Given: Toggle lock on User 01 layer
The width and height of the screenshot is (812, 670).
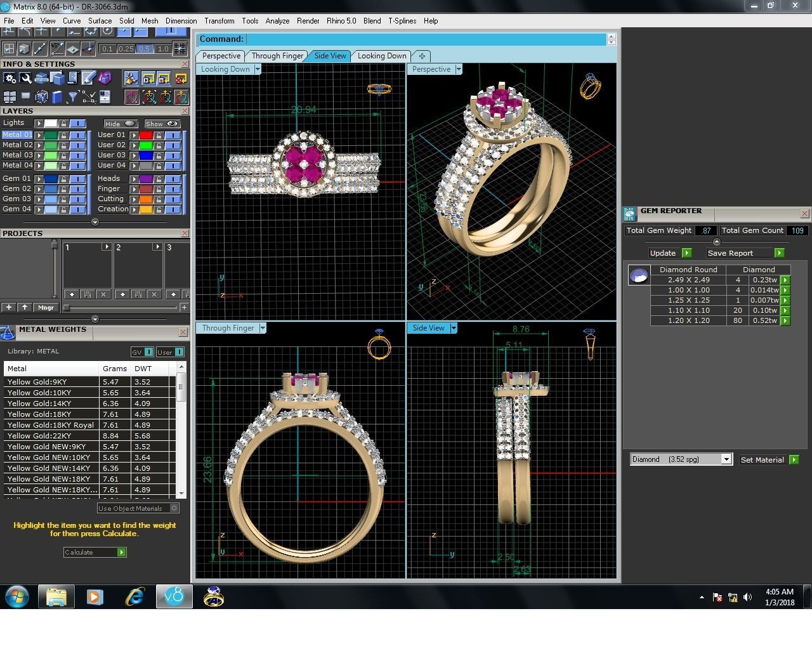Looking at the screenshot, I should pos(159,135).
